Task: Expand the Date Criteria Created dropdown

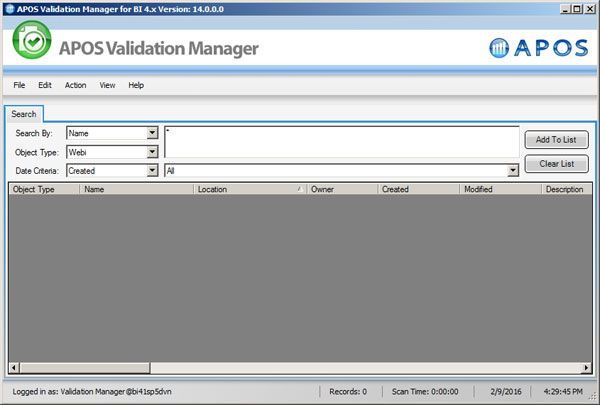Action: tap(152, 170)
